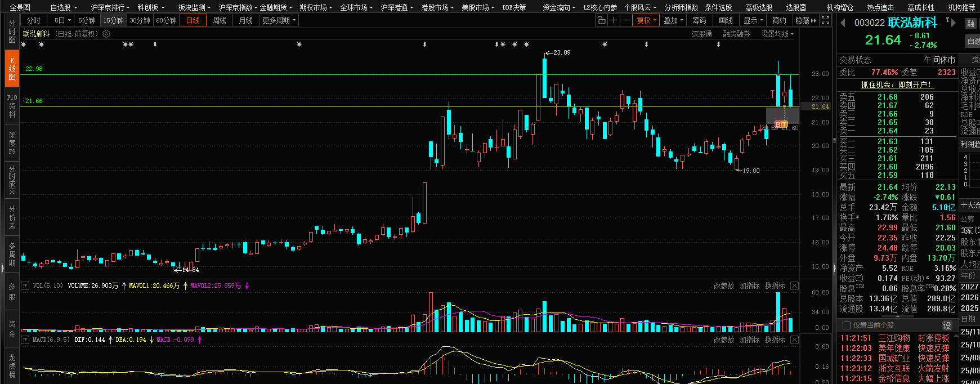
Task: Open the 全景图 menu item
Action: pyautogui.click(x=20, y=7)
